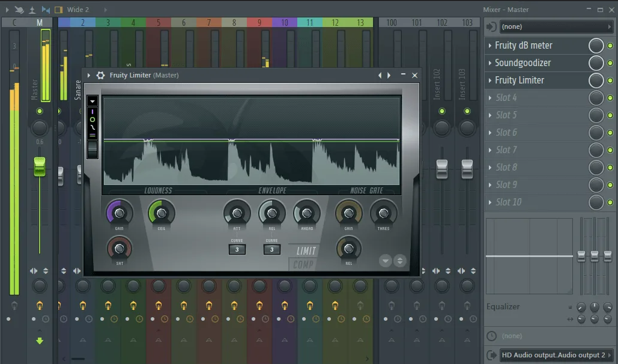Select mixer track 5 header
Viewport: 618px width, 364px height.
pos(159,22)
